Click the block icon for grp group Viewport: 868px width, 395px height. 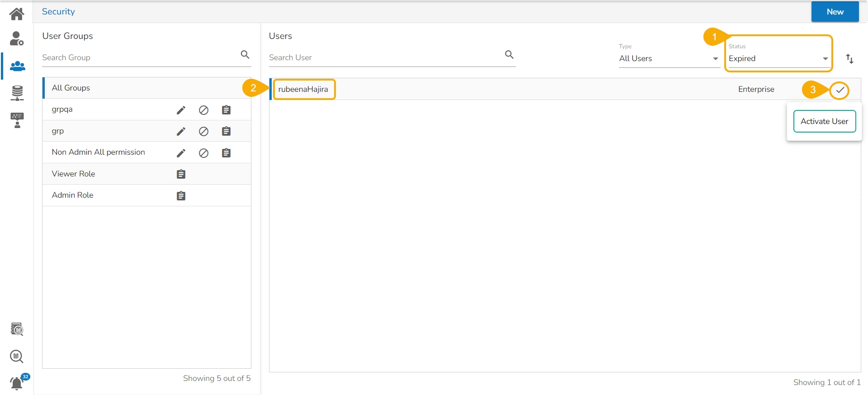click(203, 131)
